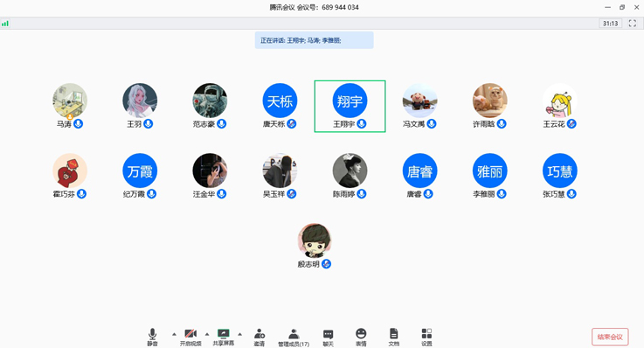The image size is (644, 348).
Task: Click the 31:13 meeting duration timer
Action: click(x=610, y=24)
